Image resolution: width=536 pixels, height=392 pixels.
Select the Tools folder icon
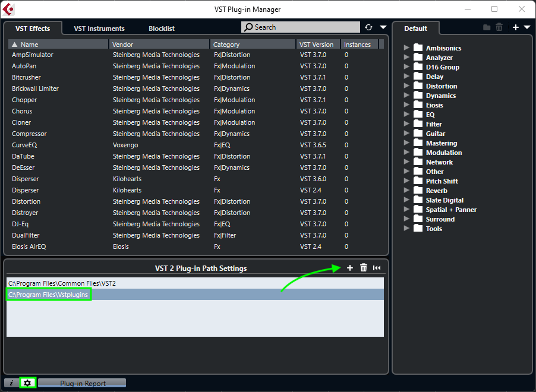(x=418, y=228)
